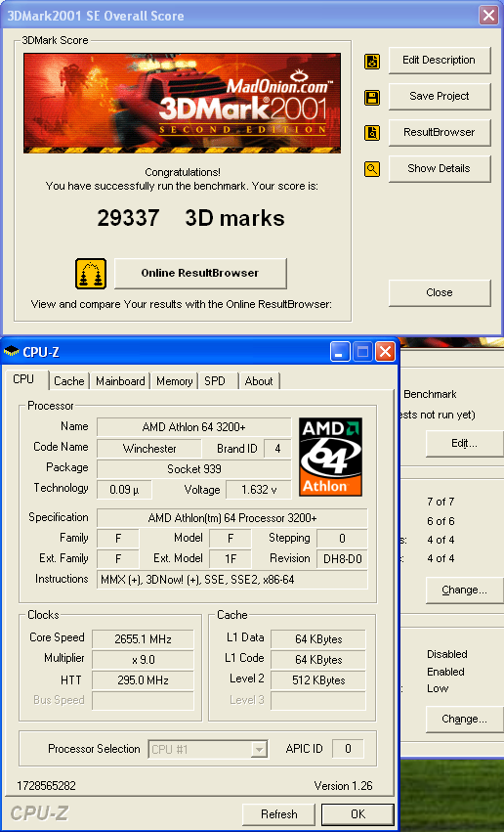The width and height of the screenshot is (504, 832).
Task: Click the APIC ID value field
Action: tap(348, 749)
